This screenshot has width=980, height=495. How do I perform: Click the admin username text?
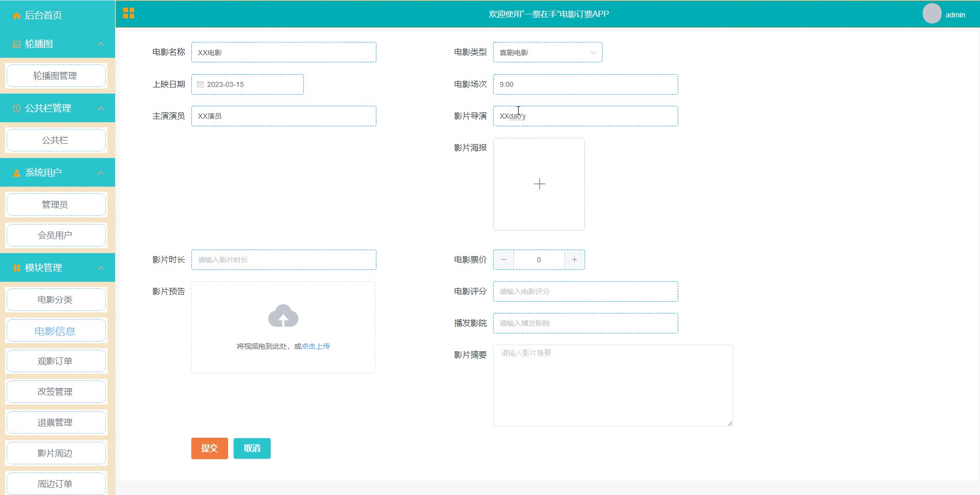coord(955,15)
